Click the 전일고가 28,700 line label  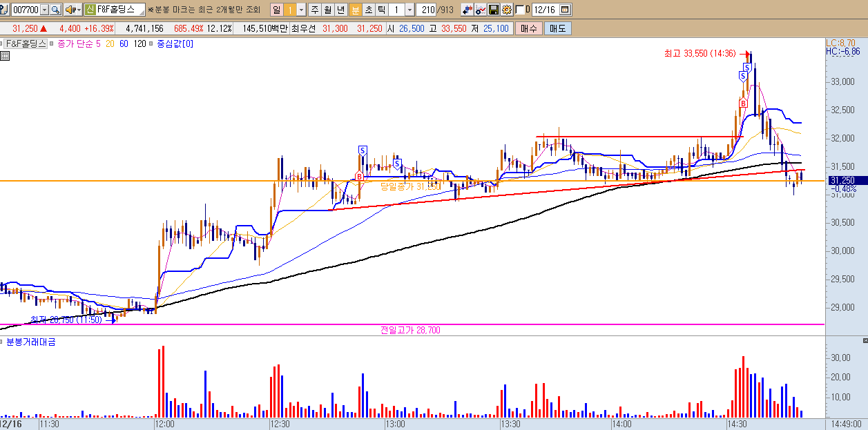[x=410, y=330]
